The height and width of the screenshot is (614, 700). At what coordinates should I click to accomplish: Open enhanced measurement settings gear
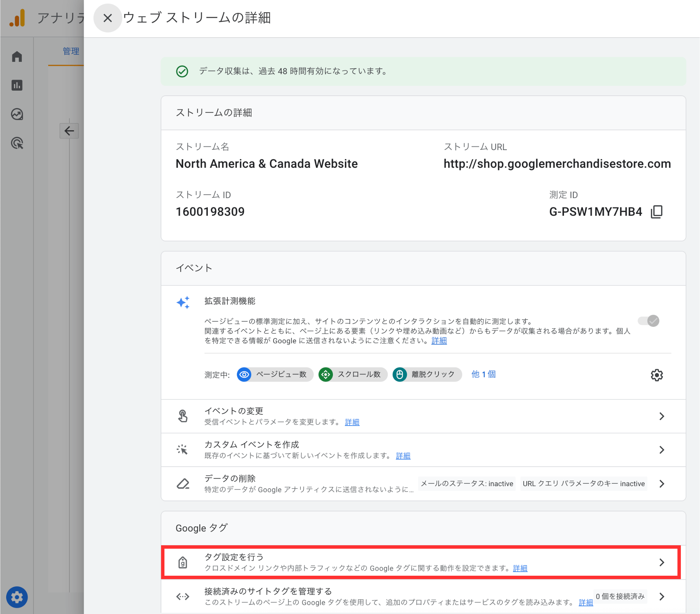pos(657,375)
